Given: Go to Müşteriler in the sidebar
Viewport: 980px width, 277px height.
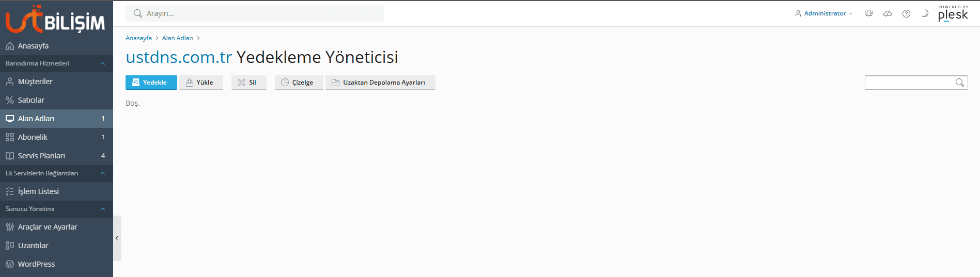Looking at the screenshot, I should (35, 82).
